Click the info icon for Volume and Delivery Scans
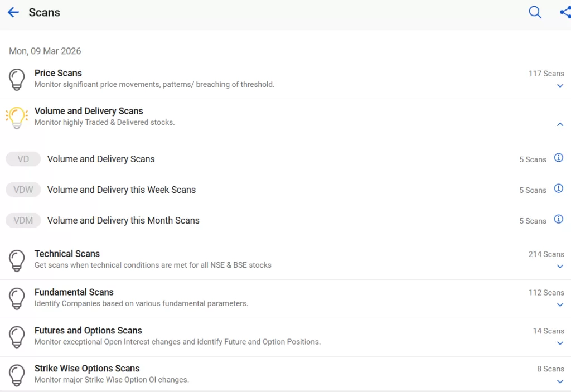Screen dimensions: 571x392 558,158
